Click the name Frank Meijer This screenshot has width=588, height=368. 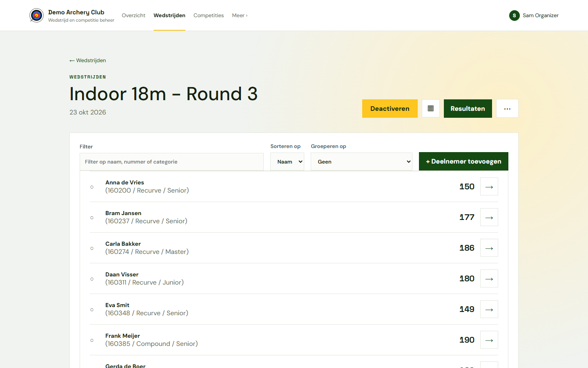[122, 336]
